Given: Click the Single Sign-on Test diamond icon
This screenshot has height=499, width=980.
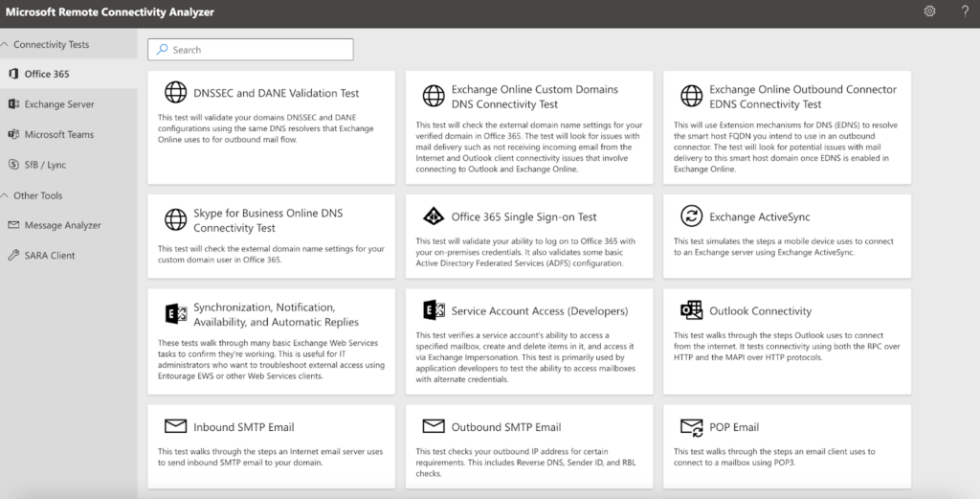Looking at the screenshot, I should [434, 216].
